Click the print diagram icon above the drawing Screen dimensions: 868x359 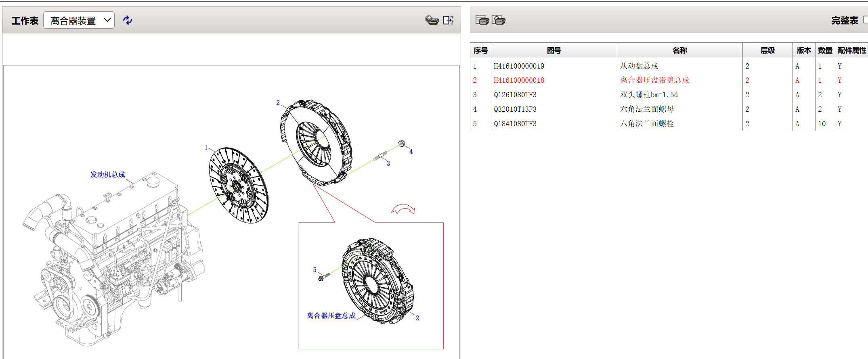(432, 20)
